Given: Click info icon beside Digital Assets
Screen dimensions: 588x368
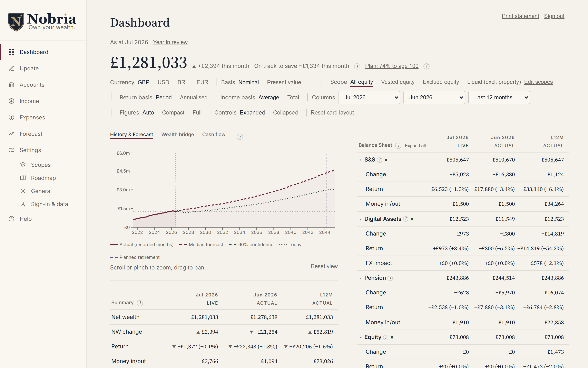Looking at the screenshot, I should 405,219.
